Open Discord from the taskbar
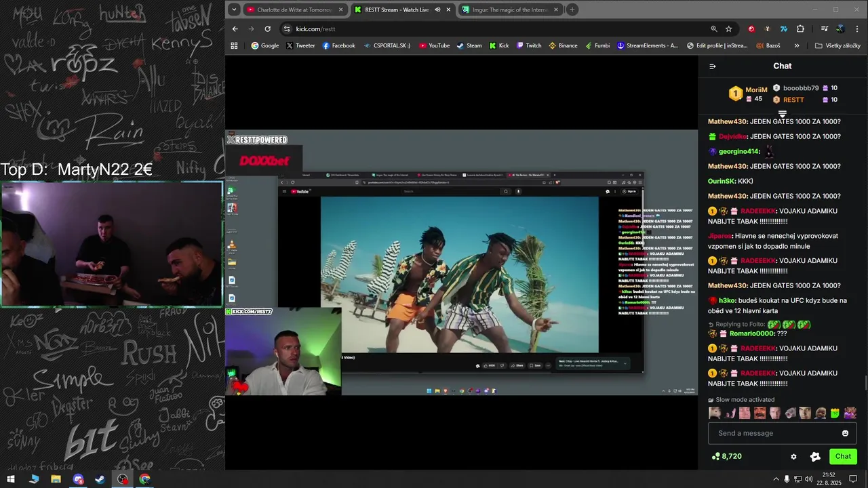This screenshot has width=868, height=488. pos(78,479)
